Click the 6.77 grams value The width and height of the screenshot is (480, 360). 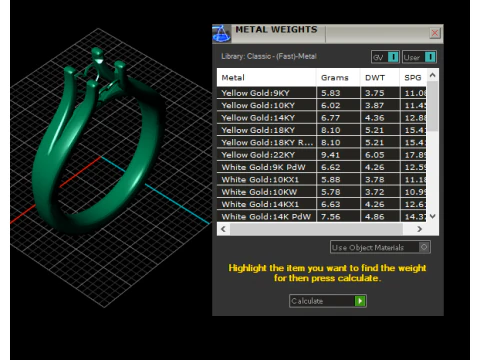331,118
